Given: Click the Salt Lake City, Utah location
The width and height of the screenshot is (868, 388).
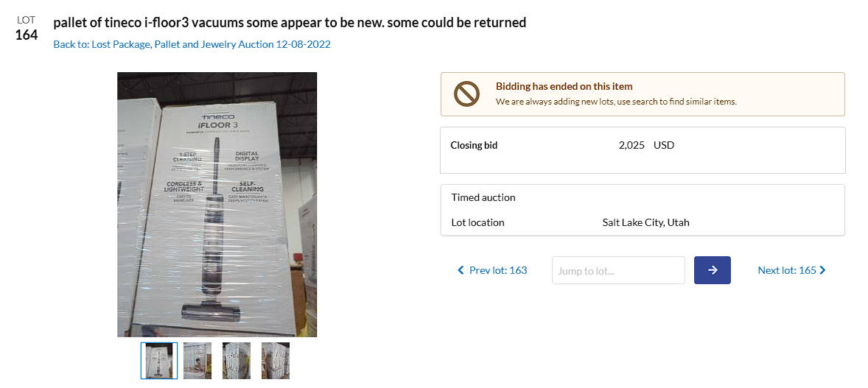Looking at the screenshot, I should (x=645, y=222).
